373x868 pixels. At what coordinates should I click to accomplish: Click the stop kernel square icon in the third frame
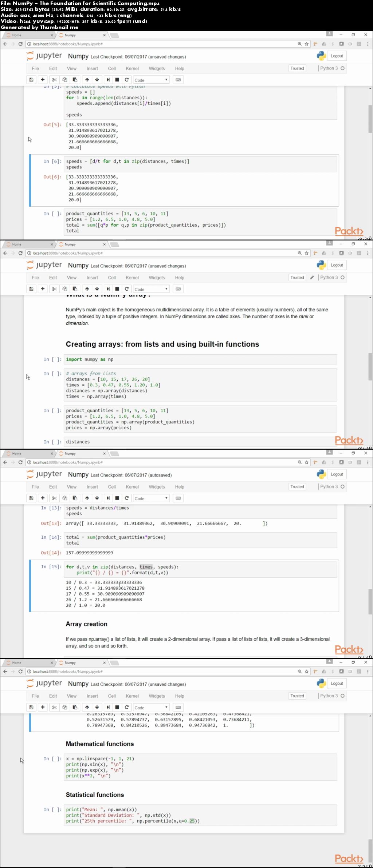[x=117, y=498]
